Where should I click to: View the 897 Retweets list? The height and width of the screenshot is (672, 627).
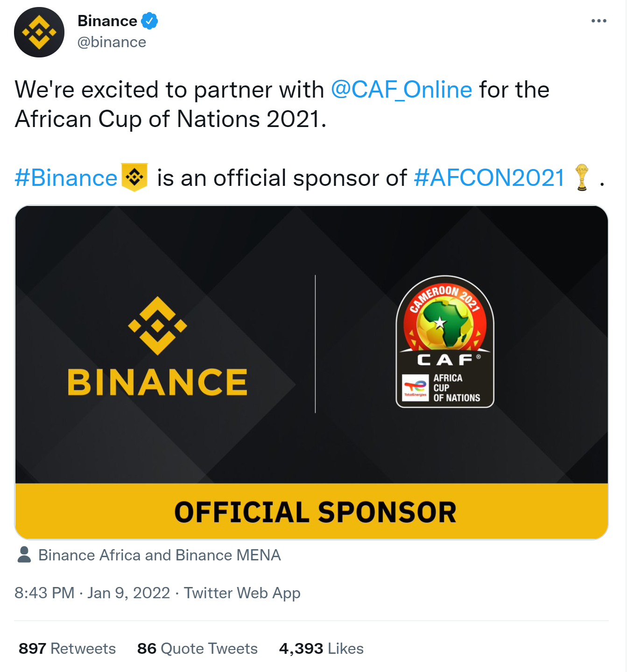coord(67,649)
